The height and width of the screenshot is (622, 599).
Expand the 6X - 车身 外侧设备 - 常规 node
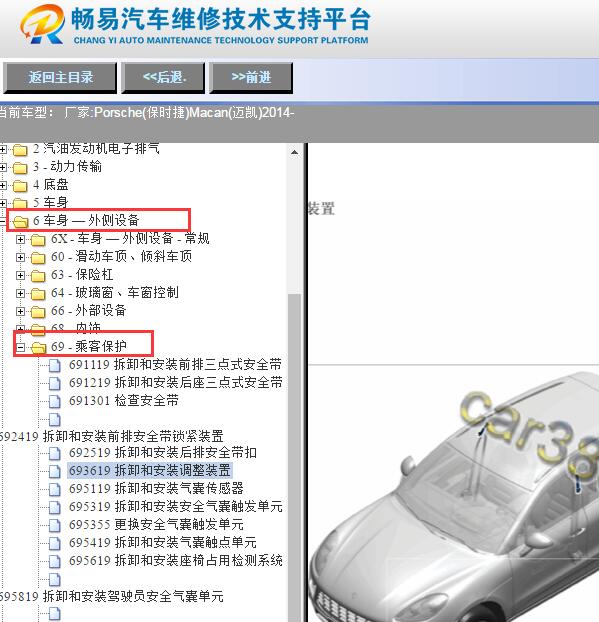click(20, 240)
